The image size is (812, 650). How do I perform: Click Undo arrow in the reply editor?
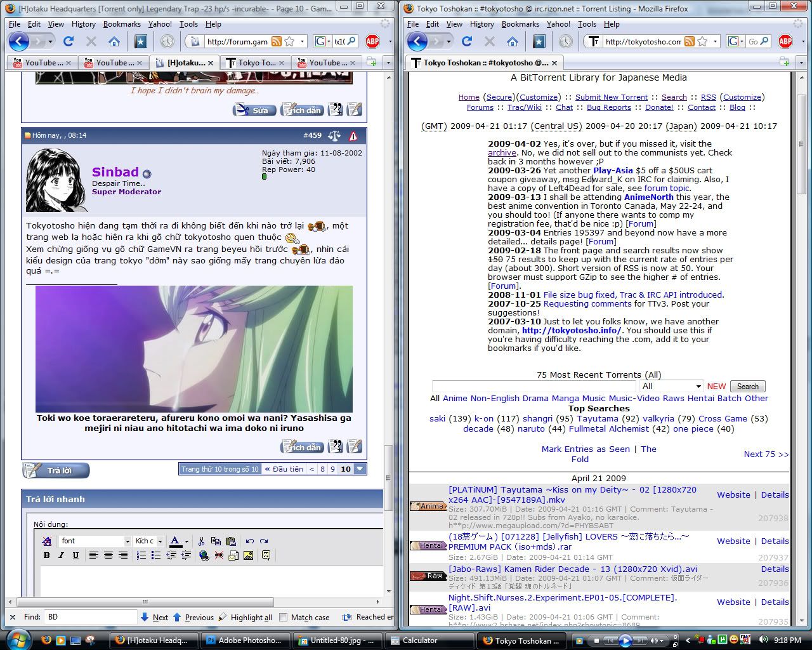coord(249,541)
